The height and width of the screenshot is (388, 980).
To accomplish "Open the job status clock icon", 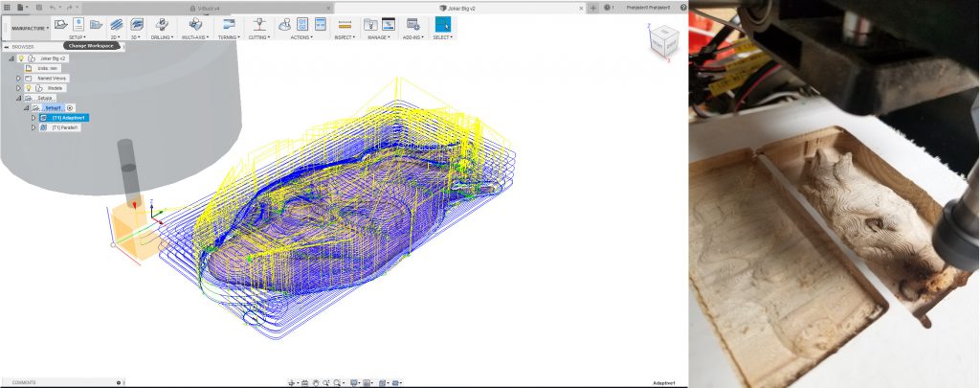I will point(608,8).
